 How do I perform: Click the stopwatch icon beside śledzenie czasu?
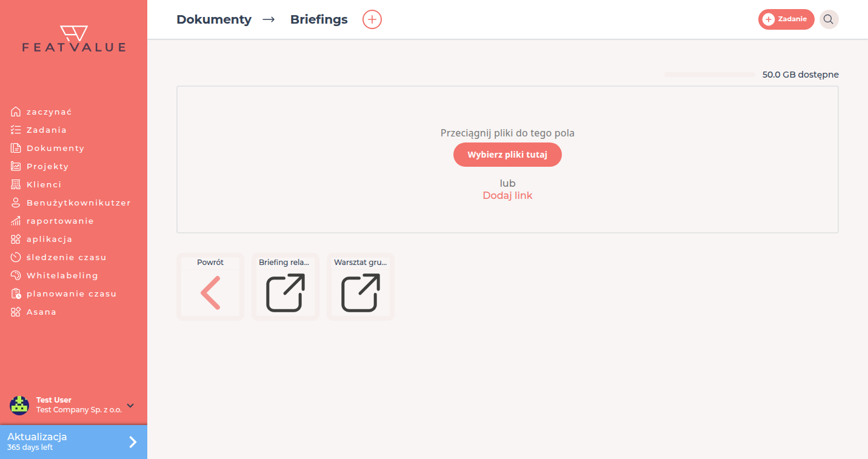tap(16, 257)
